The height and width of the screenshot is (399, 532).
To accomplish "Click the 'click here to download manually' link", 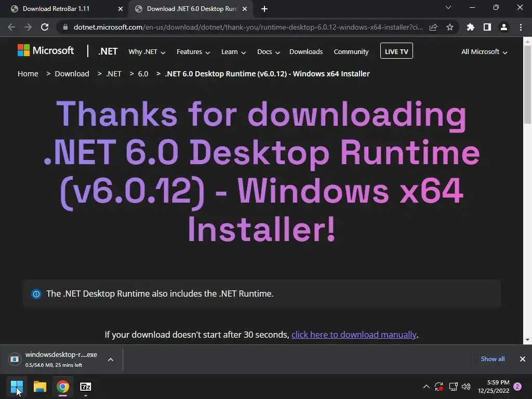I will coord(353,335).
